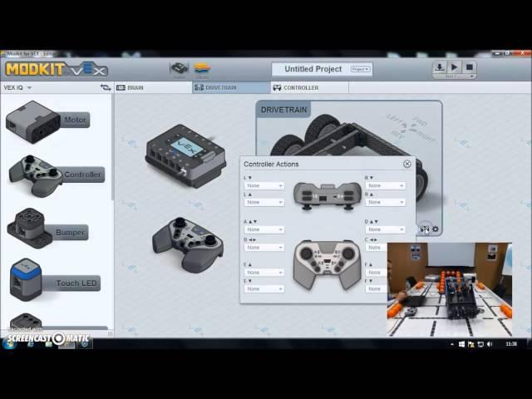Screen dimensions: 532x399
Task: Switch to the BRAIN tab
Action: pyautogui.click(x=153, y=87)
